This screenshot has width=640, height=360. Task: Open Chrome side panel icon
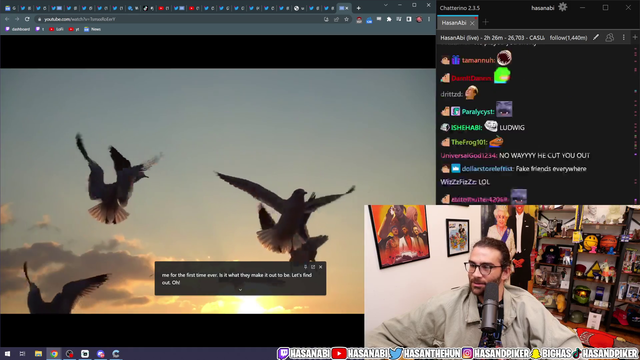tap(409, 19)
